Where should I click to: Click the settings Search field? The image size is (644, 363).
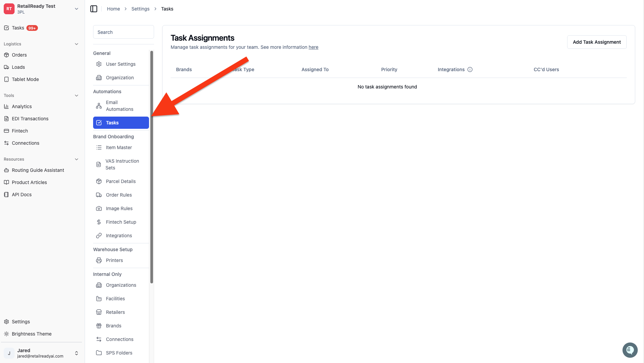pyautogui.click(x=124, y=32)
